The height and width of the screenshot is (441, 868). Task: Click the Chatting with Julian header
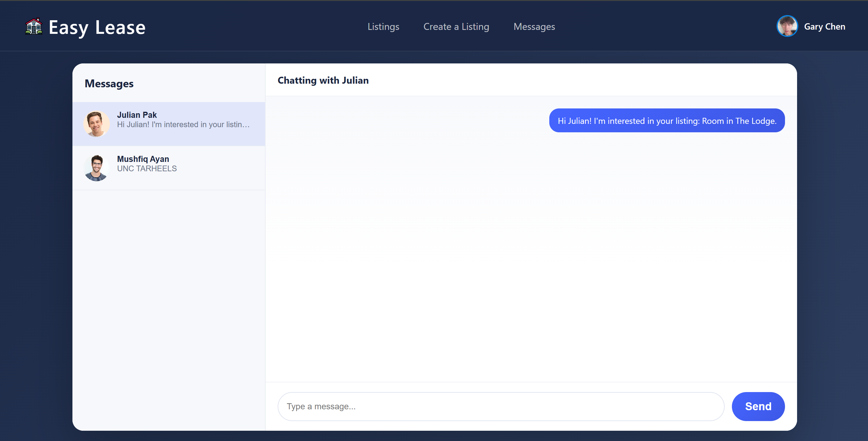(x=323, y=80)
